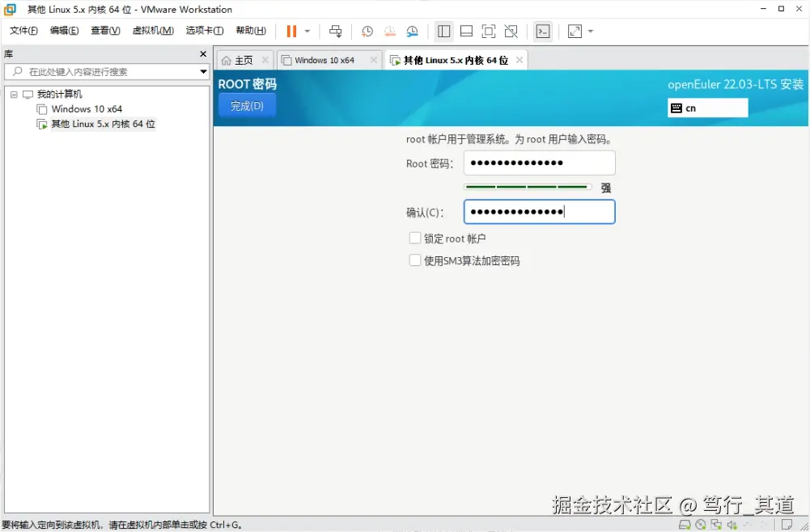
Task: Click the password strength indicator bar
Action: pyautogui.click(x=528, y=187)
